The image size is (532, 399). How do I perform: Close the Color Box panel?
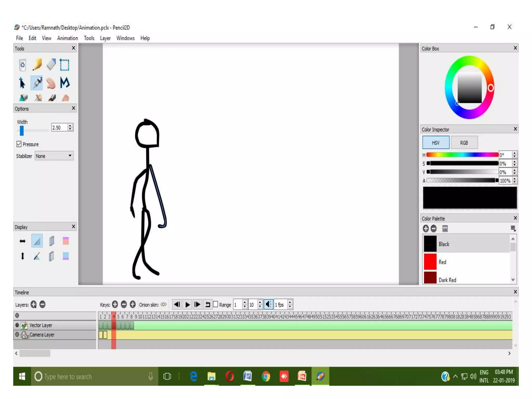[515, 48]
